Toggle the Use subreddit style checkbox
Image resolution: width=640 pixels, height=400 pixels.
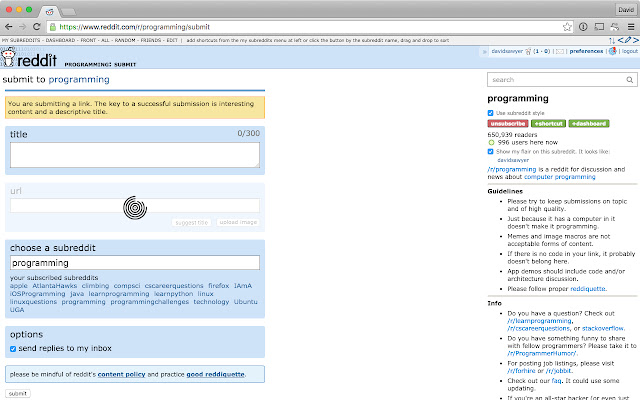[491, 113]
